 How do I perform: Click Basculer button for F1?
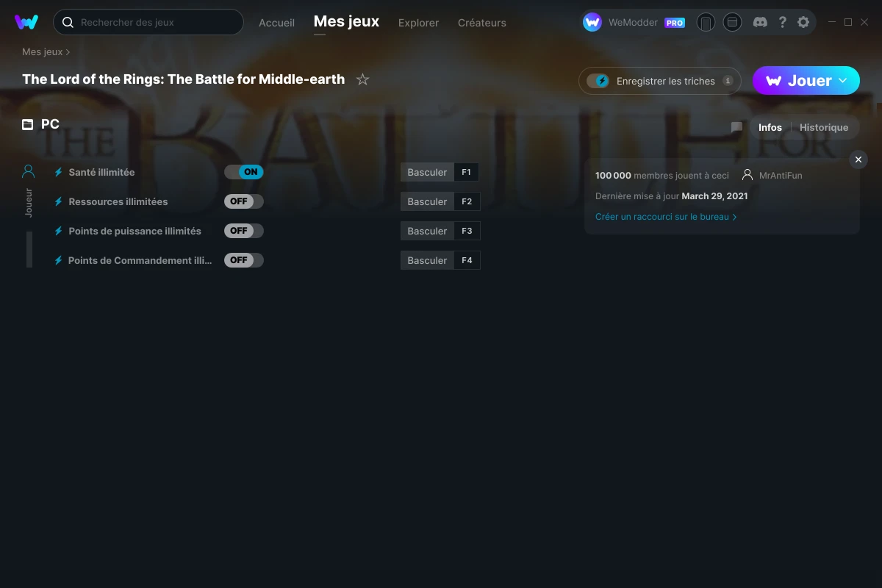click(427, 172)
